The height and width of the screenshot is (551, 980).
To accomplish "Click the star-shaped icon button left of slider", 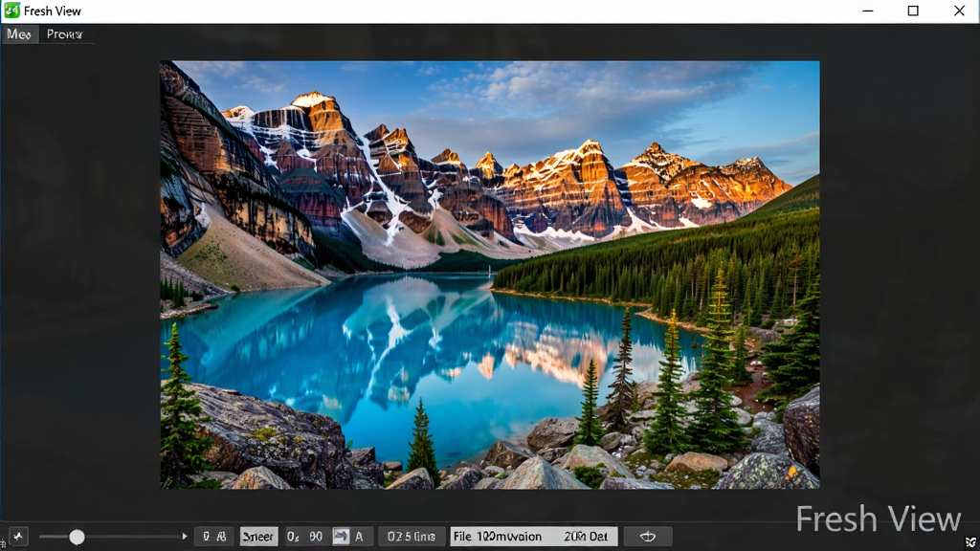I will (18, 536).
